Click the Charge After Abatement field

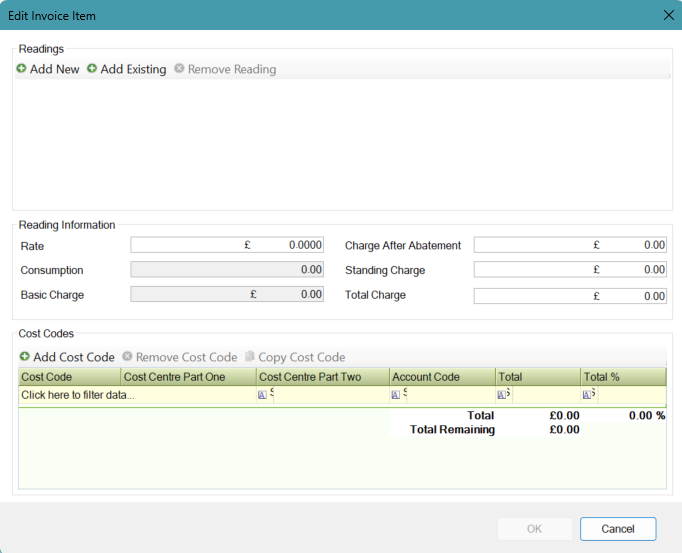coord(569,245)
